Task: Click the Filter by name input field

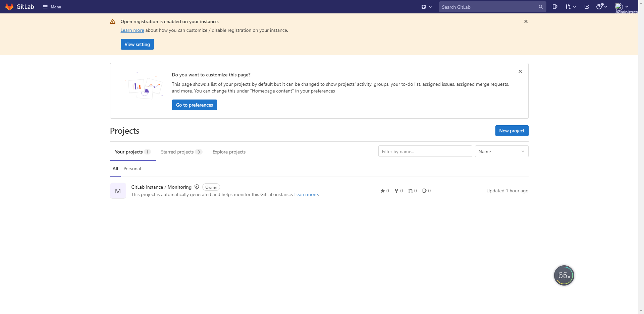Action: coord(425,151)
